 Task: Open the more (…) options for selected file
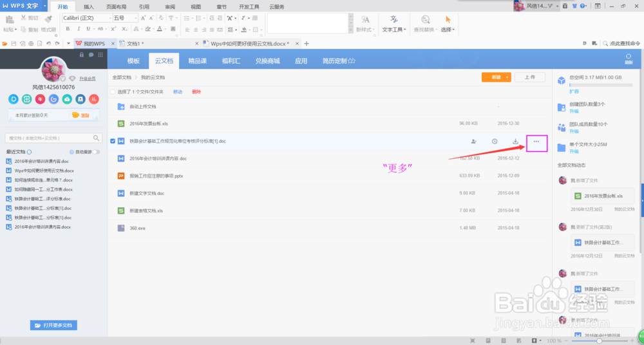click(x=536, y=142)
